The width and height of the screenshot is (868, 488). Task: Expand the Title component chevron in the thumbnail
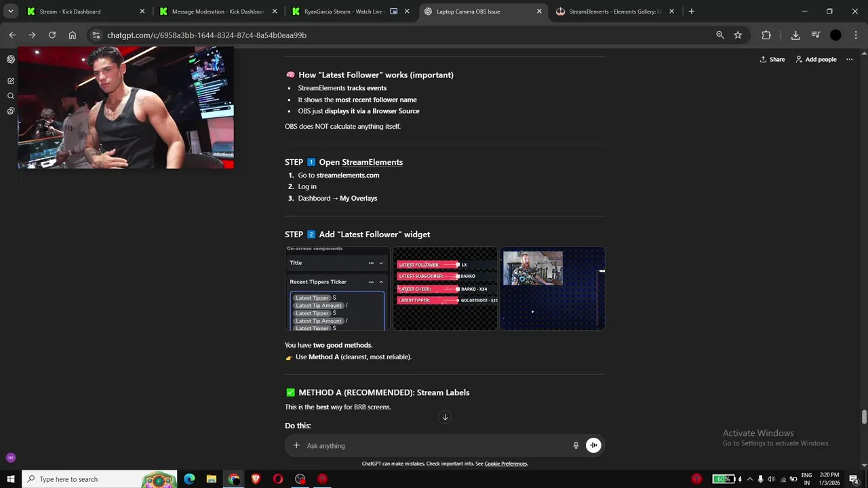[381, 263]
